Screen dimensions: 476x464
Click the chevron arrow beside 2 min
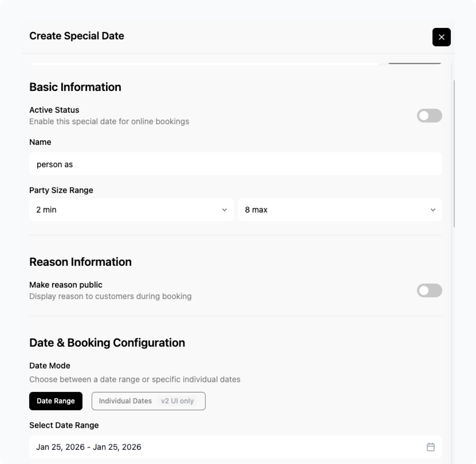[224, 210]
